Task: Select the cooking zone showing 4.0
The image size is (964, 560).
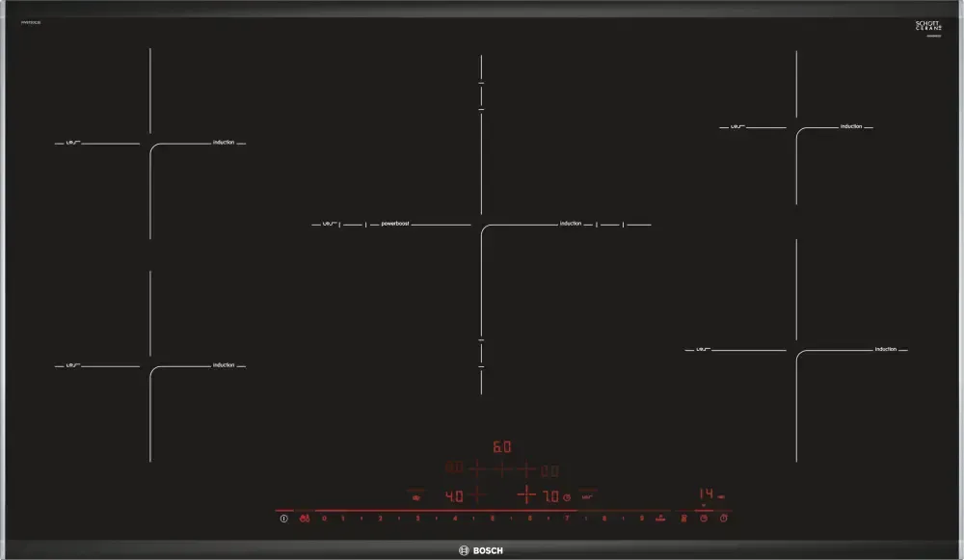Action: (453, 496)
